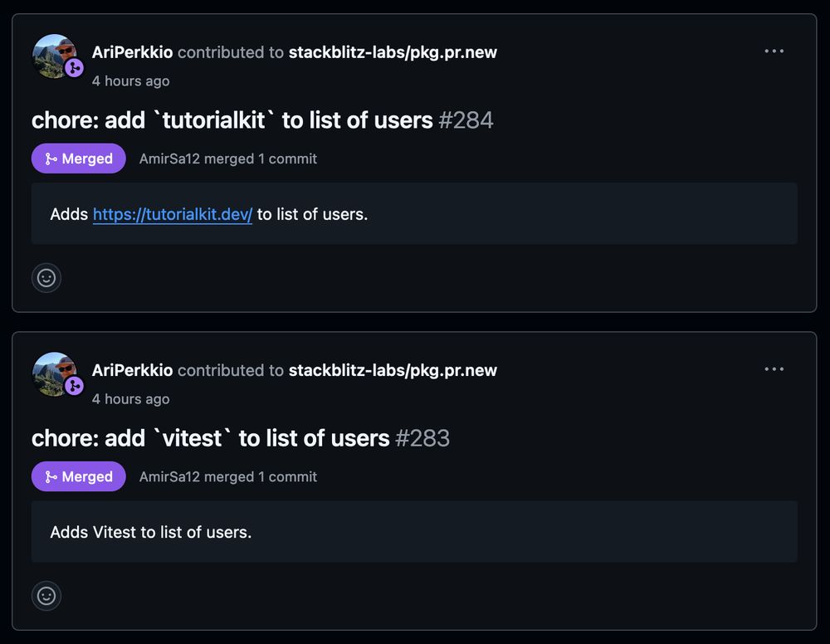
Task: Click the Merged badge on PR #284
Action: coord(78,159)
